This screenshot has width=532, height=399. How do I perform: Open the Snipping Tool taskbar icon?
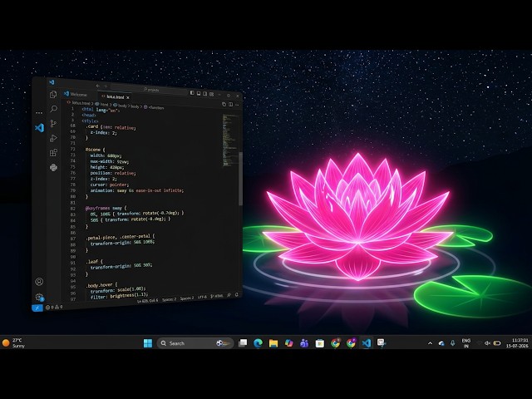coord(382,343)
